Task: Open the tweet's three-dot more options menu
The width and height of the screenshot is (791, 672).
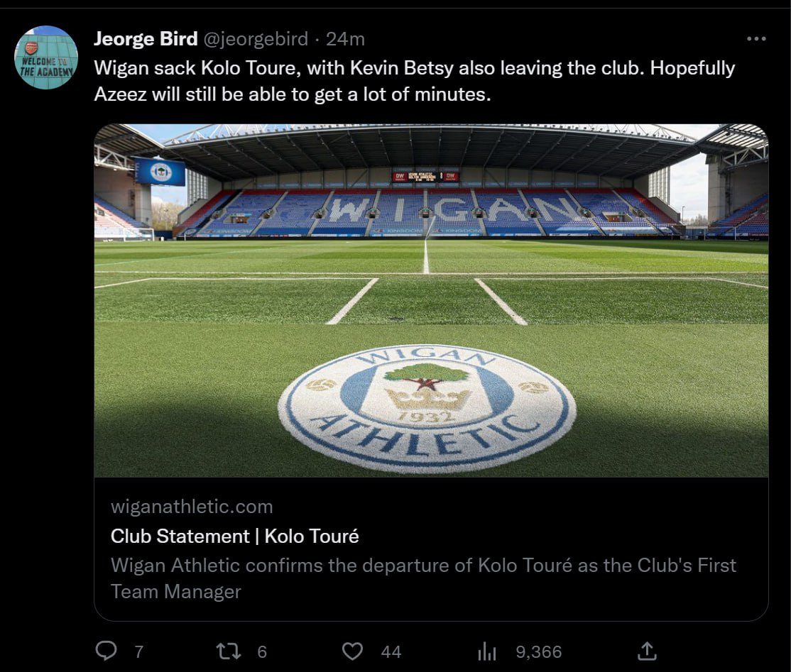Action: (756, 39)
